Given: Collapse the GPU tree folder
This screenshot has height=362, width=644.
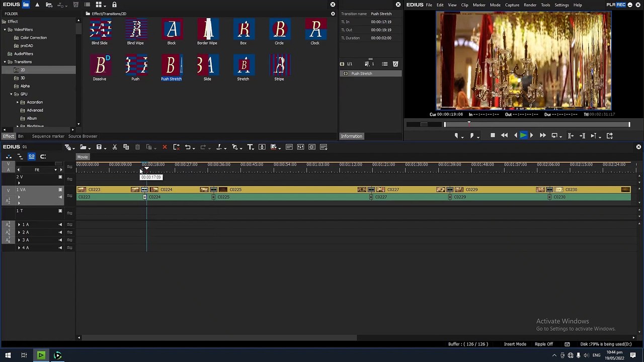Looking at the screenshot, I should point(11,94).
